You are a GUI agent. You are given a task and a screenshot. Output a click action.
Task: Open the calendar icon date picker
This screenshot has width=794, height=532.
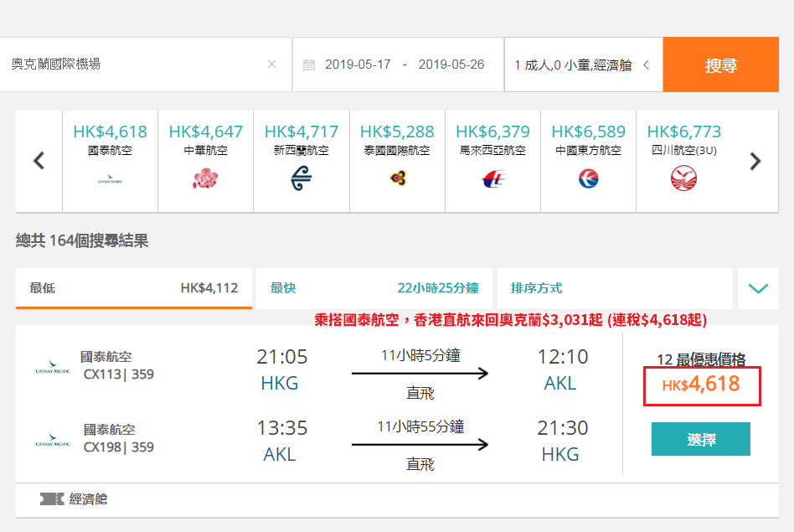(x=309, y=65)
